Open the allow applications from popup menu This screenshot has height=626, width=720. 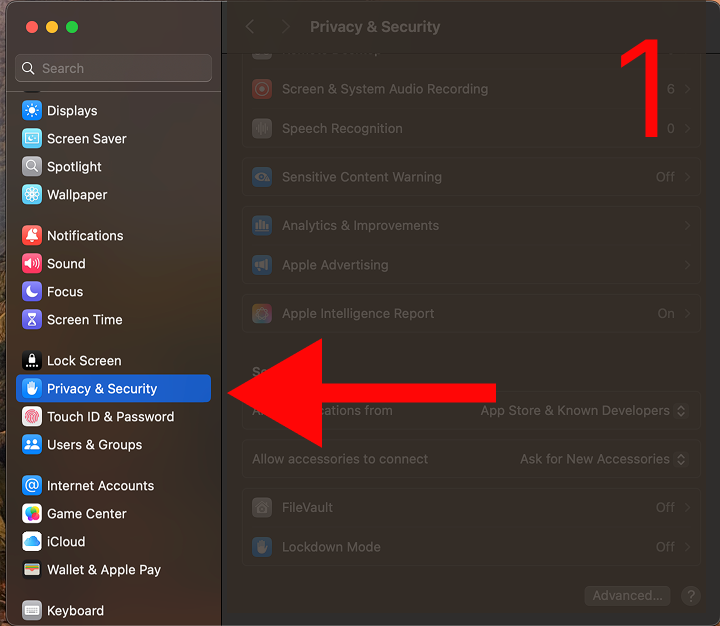(584, 411)
